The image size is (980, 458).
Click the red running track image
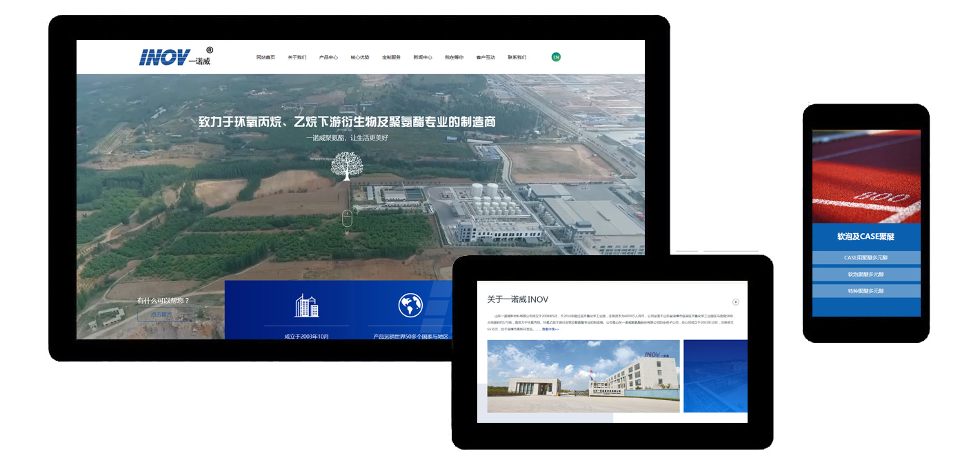866,176
